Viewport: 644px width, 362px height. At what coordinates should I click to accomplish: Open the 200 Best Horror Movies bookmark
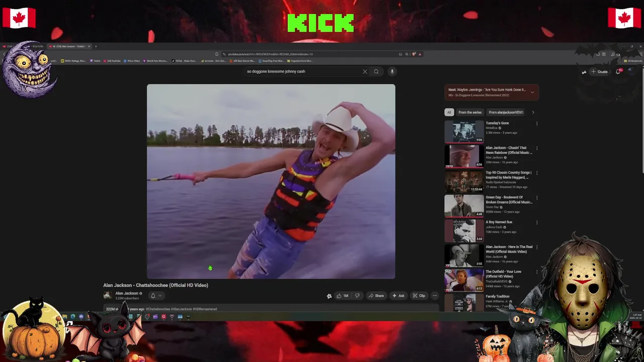(x=242, y=61)
